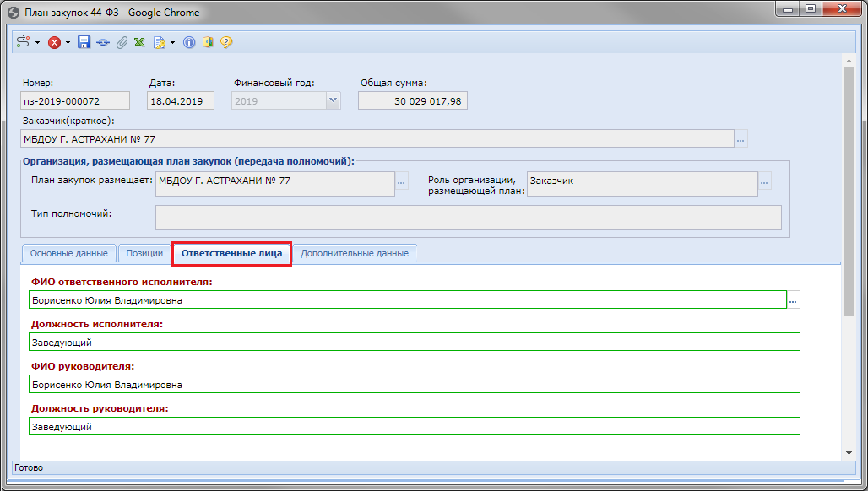Screen dimensions: 868x491
Task: Click the red cancel X icon
Action: [x=54, y=42]
